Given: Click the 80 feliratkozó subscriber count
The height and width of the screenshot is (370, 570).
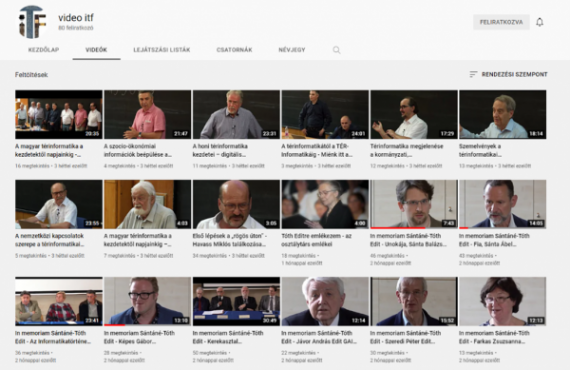Looking at the screenshot, I should [76, 28].
